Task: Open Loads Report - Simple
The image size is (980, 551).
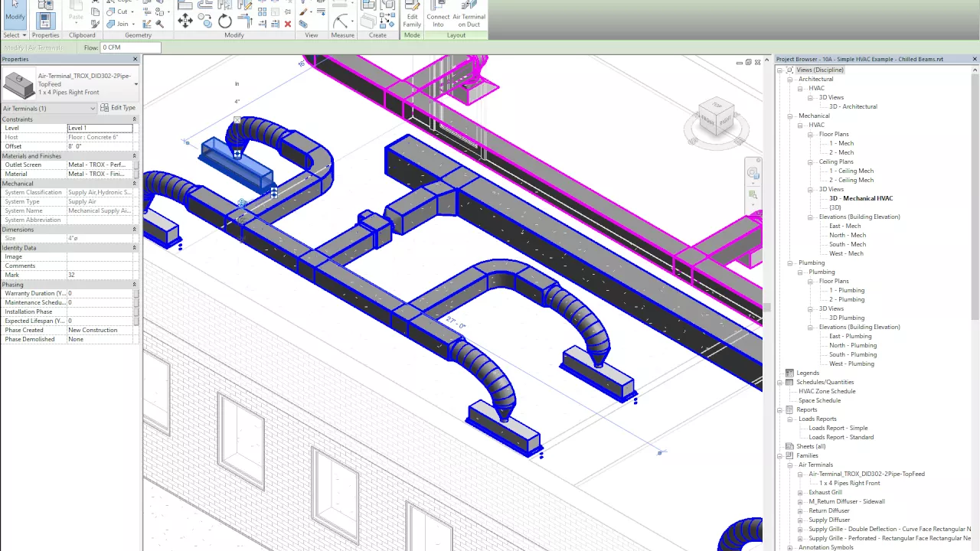Action: point(838,428)
